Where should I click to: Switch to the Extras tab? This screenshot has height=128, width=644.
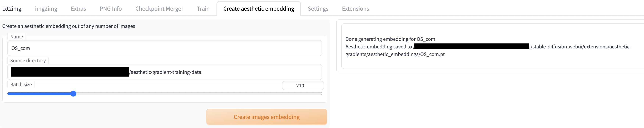[78, 9]
